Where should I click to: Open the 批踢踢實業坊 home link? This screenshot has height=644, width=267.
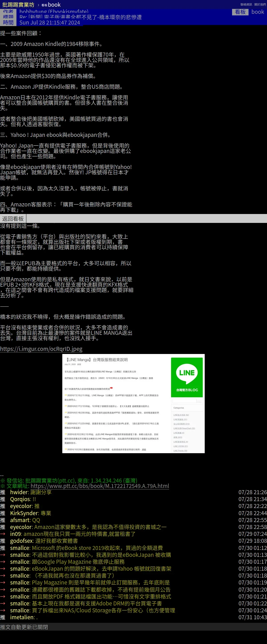click(18, 4)
